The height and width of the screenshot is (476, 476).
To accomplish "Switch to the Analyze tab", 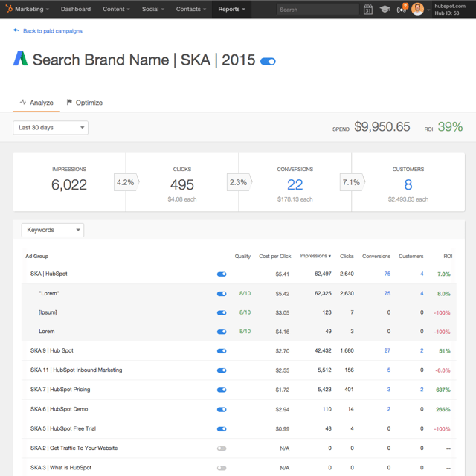I will (36, 103).
